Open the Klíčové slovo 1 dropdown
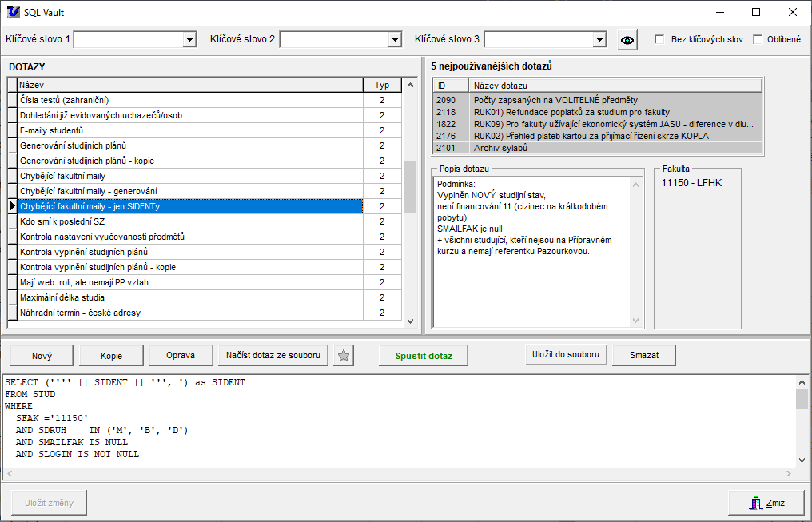Screen dimensions: 812x522 click(x=189, y=39)
